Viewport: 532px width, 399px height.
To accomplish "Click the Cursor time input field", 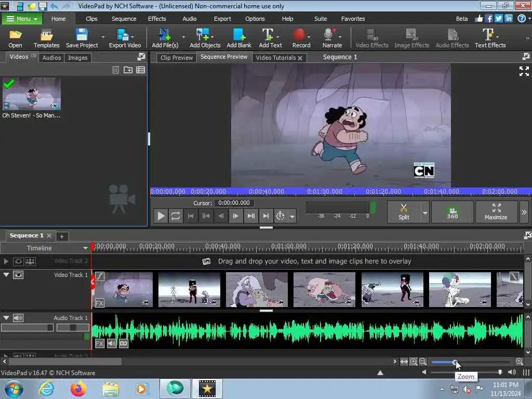I will pyautogui.click(x=234, y=203).
